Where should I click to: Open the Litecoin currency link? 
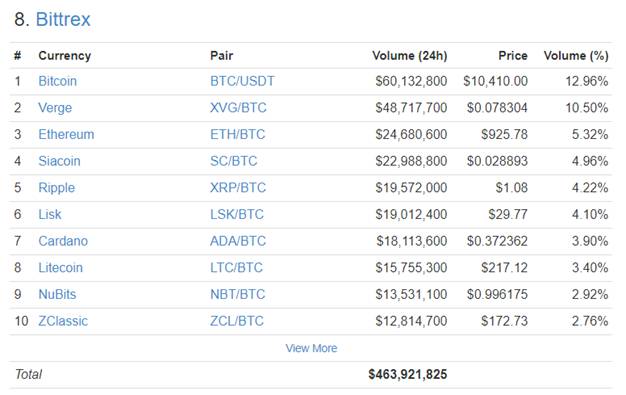(x=61, y=268)
